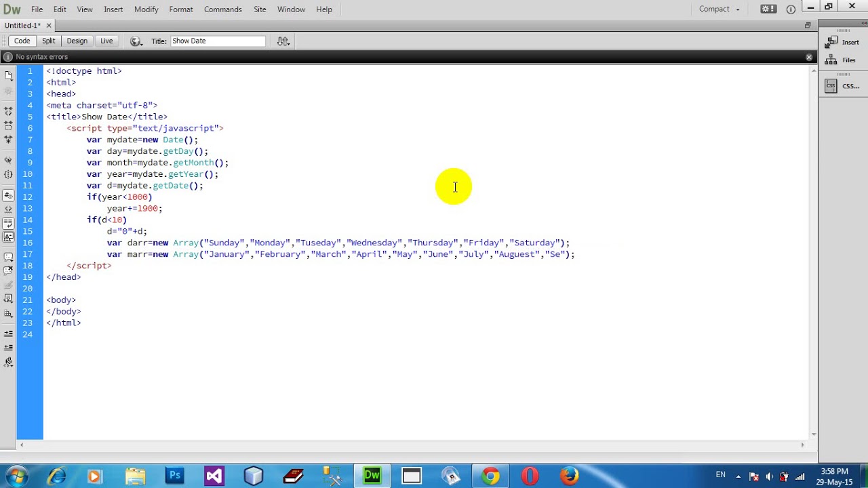Click Sync Settings icon in top bar

pyautogui.click(x=768, y=9)
